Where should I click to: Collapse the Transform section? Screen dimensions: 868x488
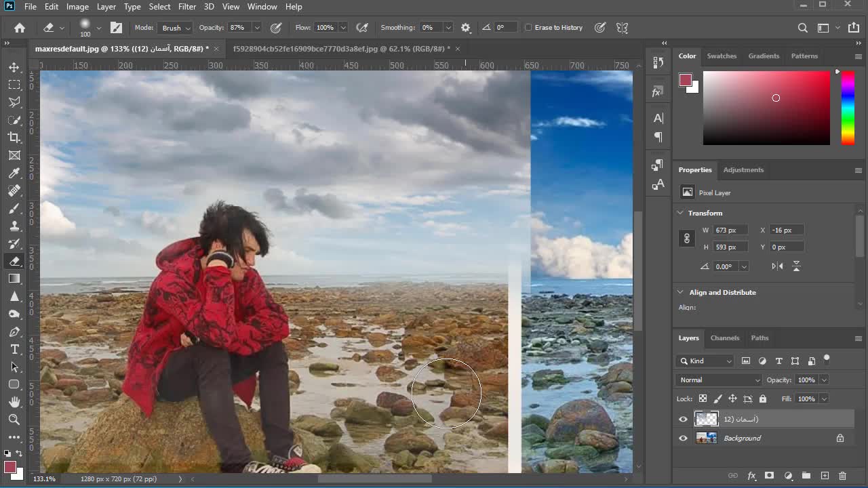(x=680, y=213)
